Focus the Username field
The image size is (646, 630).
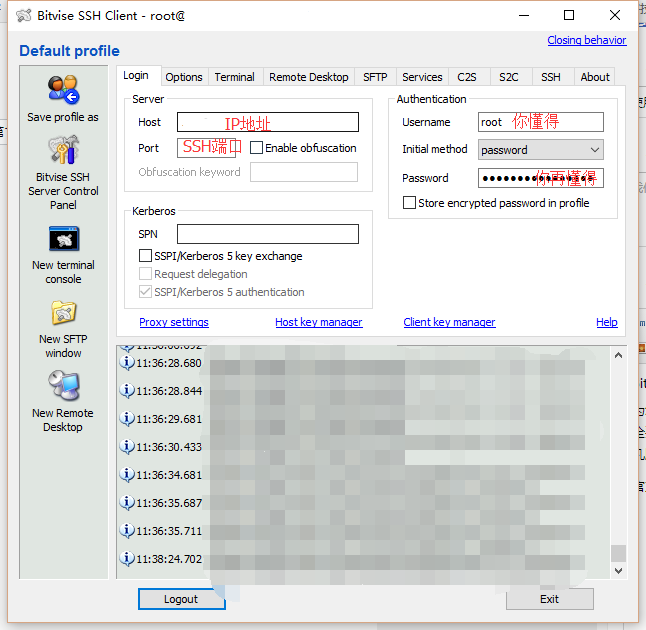(x=541, y=122)
